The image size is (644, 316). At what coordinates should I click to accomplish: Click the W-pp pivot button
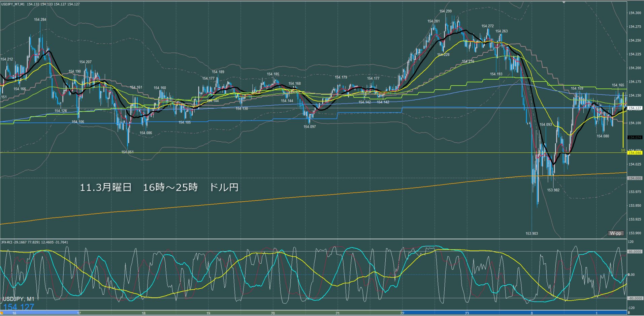[616, 233]
